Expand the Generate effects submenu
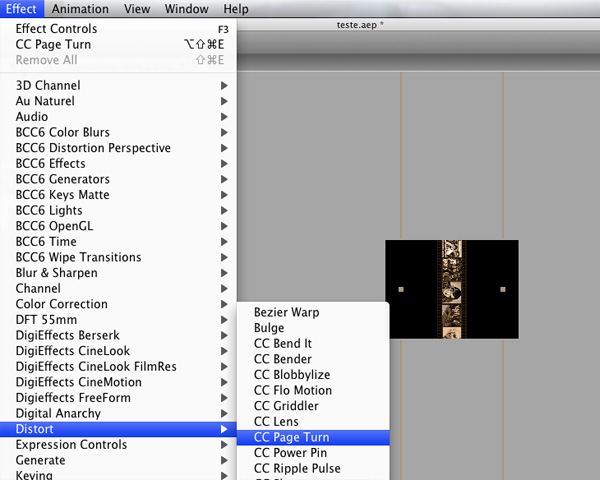 [40, 460]
